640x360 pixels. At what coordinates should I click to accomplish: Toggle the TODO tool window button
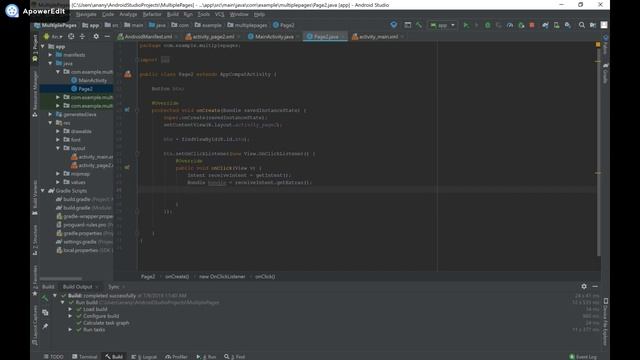53,357
